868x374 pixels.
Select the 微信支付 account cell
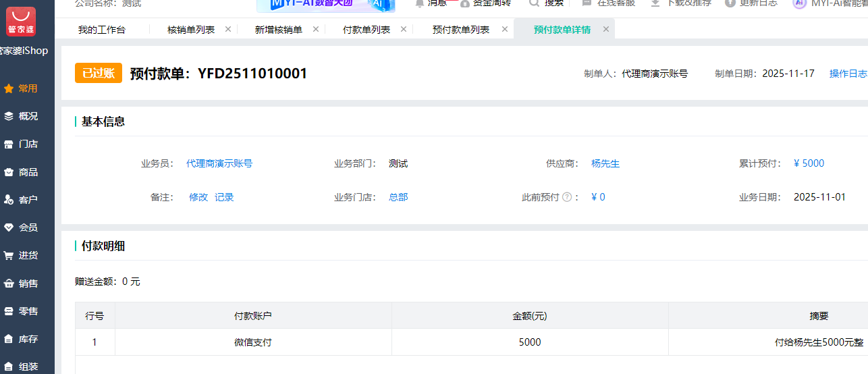point(253,342)
